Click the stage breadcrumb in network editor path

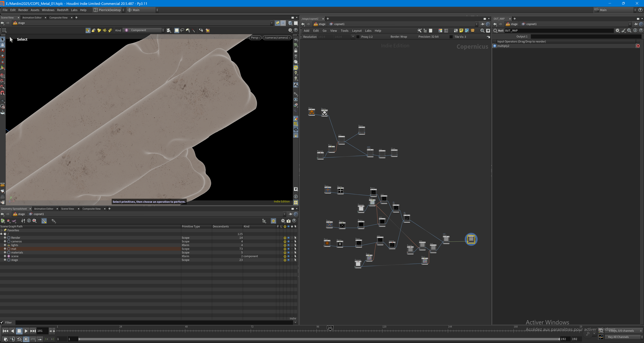(320, 24)
